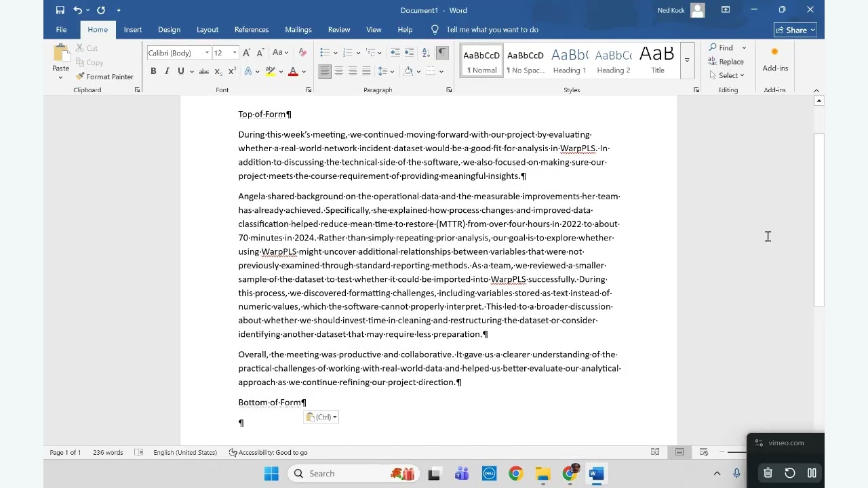Open the Shading paint bucket color

tap(408, 71)
